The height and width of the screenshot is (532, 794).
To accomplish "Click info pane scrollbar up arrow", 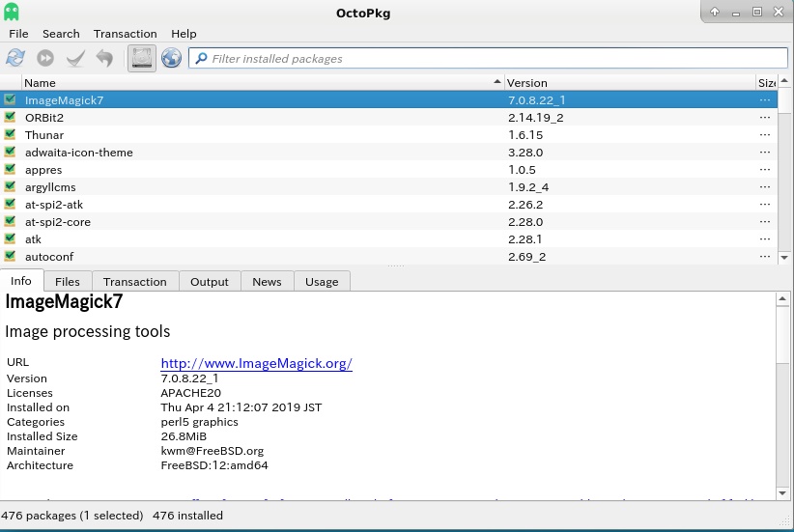I will click(x=782, y=299).
